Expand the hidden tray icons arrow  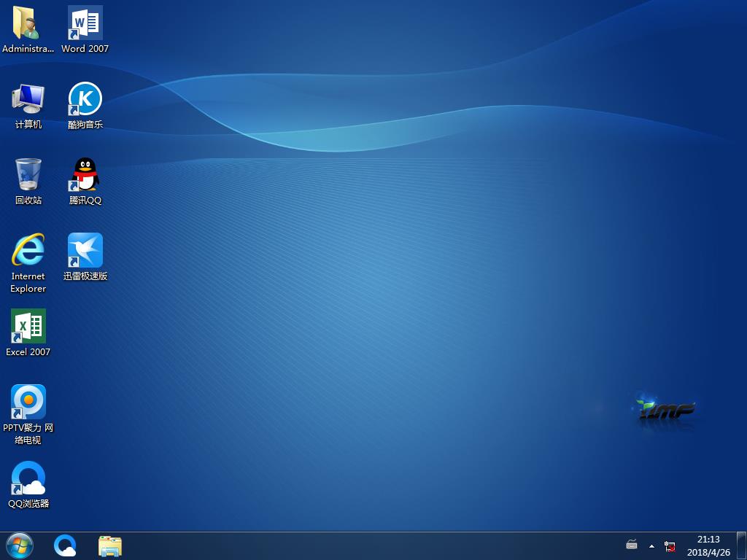coord(651,546)
